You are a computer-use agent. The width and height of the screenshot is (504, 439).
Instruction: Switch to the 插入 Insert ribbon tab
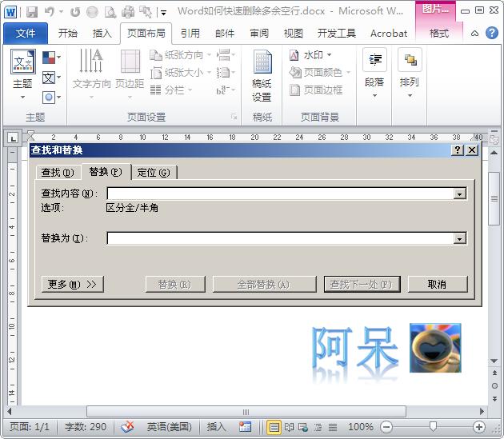[102, 33]
